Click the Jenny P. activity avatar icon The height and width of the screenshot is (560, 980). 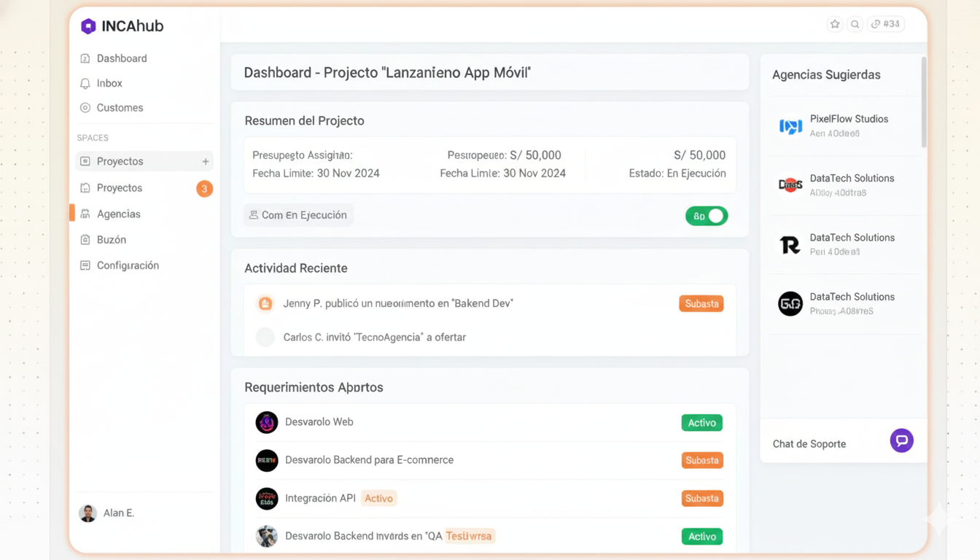click(265, 303)
